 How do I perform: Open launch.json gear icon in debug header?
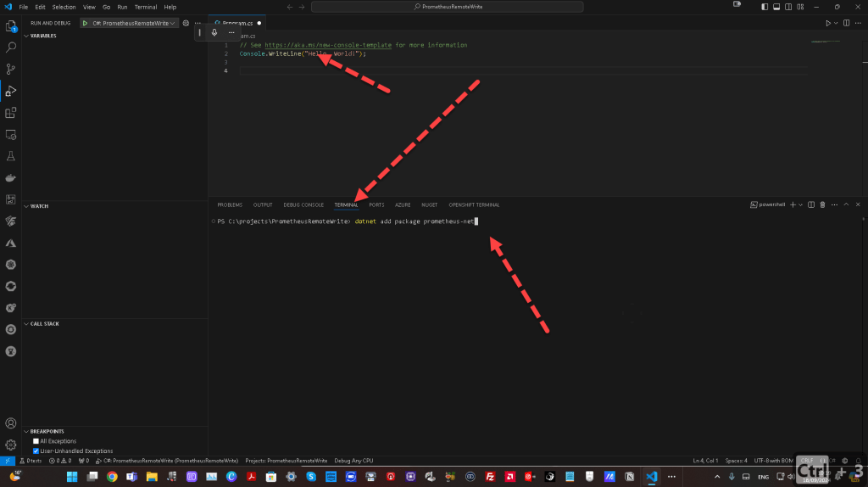pos(186,23)
